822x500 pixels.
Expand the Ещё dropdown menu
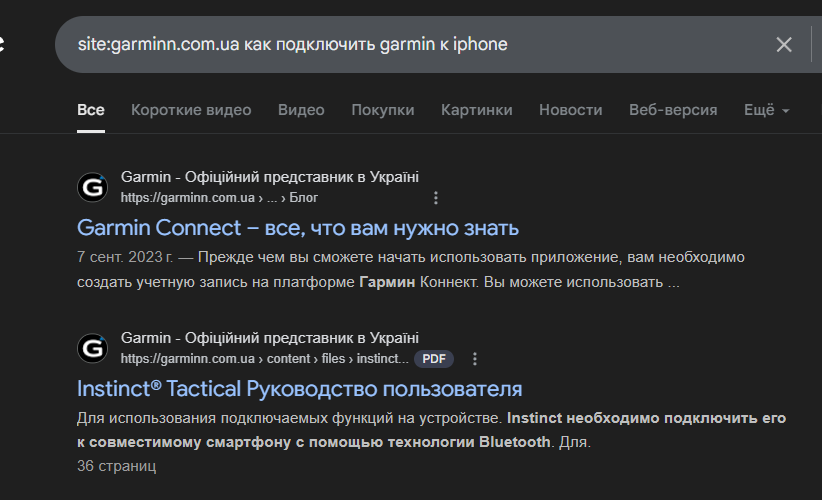[766, 110]
